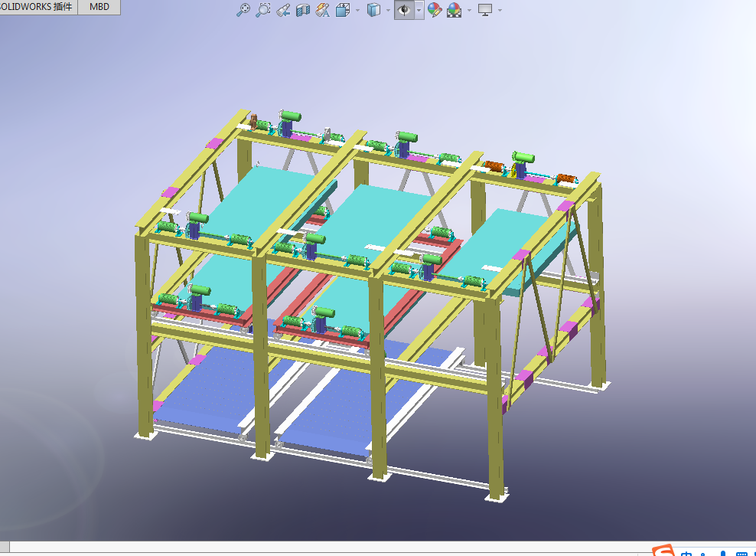Click the Sogou input method logo
The height and width of the screenshot is (556, 756).
click(x=664, y=551)
